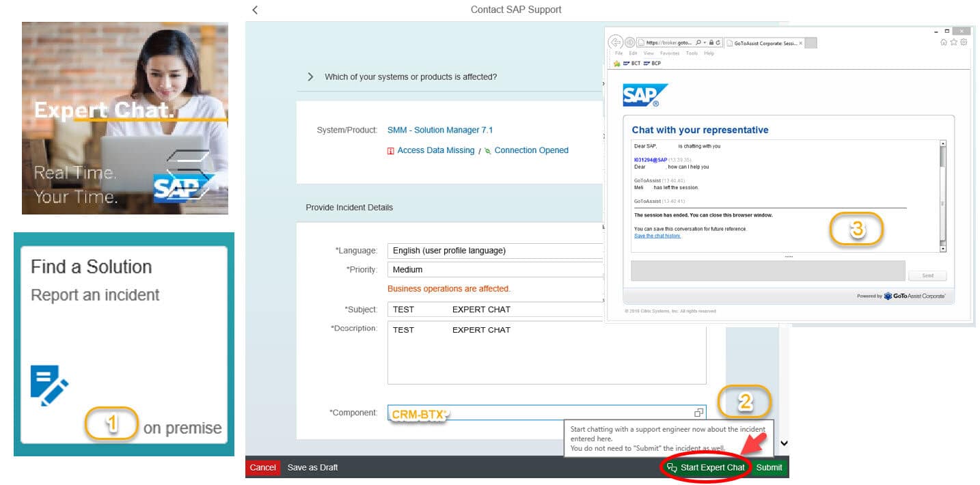
Task: Click the chat window vertical scrollbar
Action: 943,196
